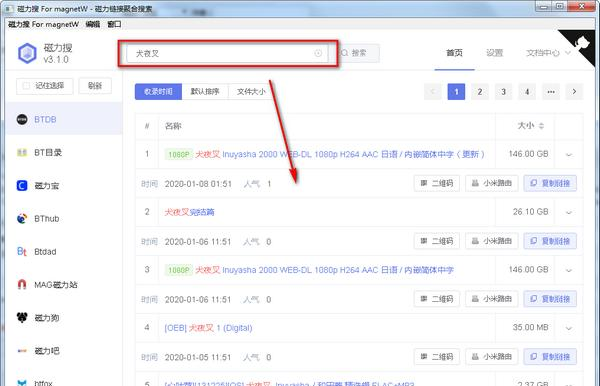Show 二维码 for 2020-01-08 01:51 result

pos(437,183)
